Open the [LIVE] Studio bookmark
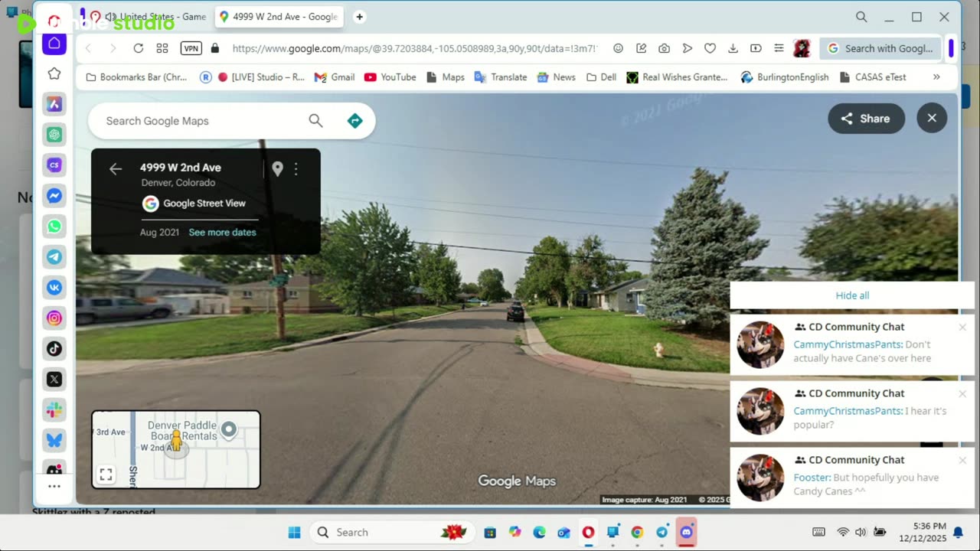 (x=262, y=77)
